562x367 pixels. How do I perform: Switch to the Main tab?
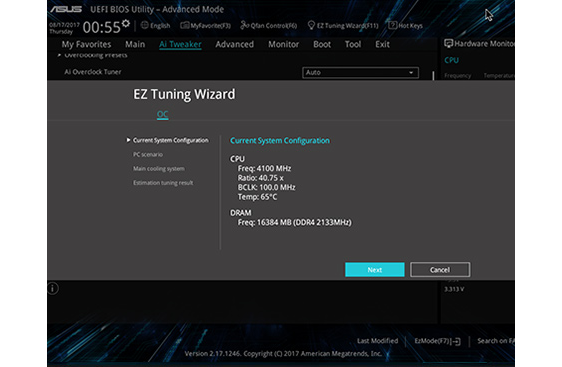tap(135, 44)
